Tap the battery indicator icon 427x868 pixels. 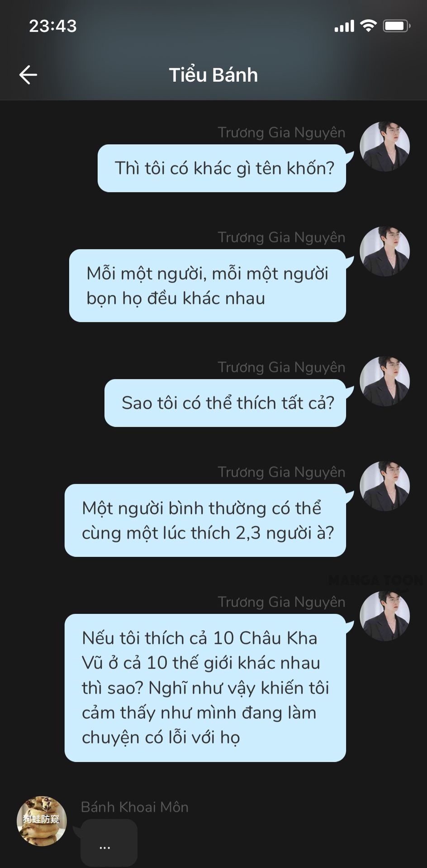pos(397,26)
